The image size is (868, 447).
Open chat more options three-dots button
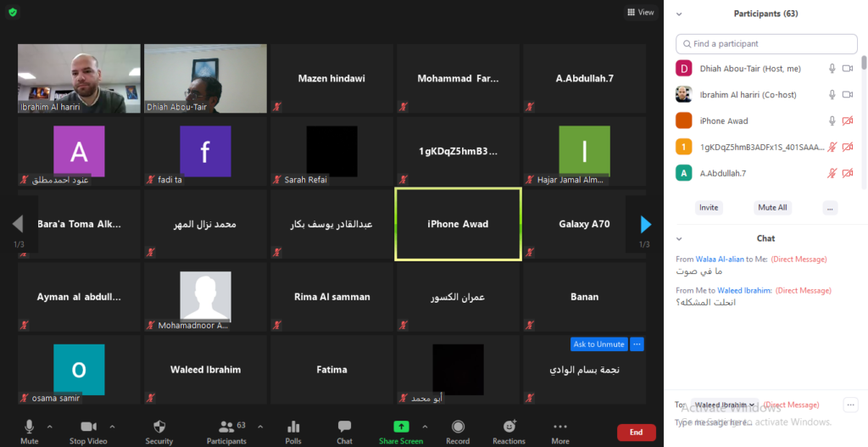pyautogui.click(x=850, y=405)
